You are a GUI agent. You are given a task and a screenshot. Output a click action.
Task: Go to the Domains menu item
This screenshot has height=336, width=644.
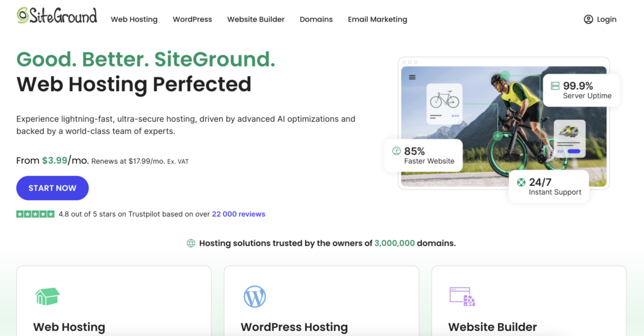pyautogui.click(x=316, y=19)
